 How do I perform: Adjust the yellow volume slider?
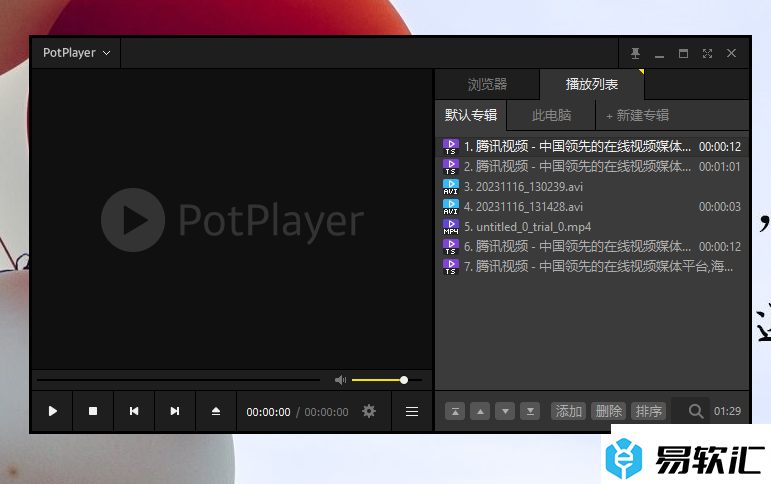pos(387,380)
